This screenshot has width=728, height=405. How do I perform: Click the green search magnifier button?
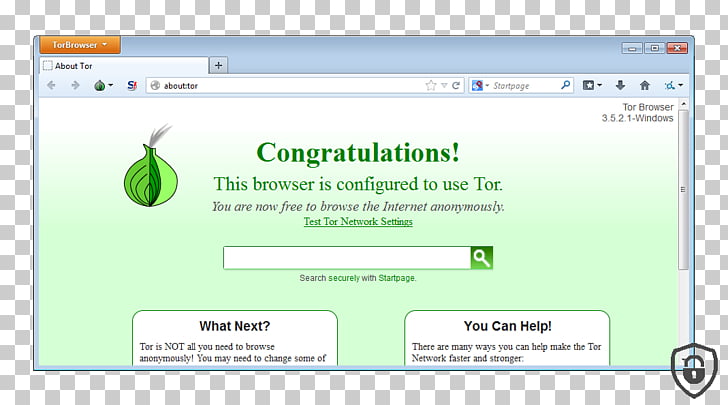(481, 258)
